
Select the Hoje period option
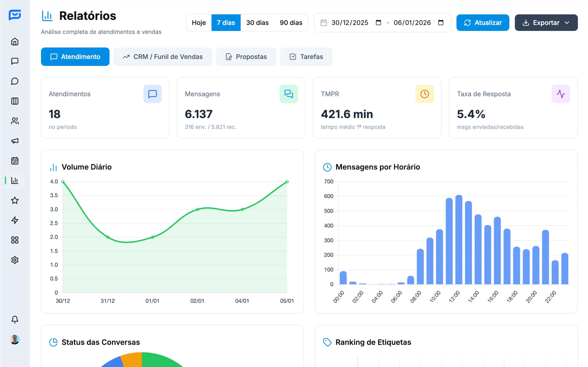click(199, 23)
